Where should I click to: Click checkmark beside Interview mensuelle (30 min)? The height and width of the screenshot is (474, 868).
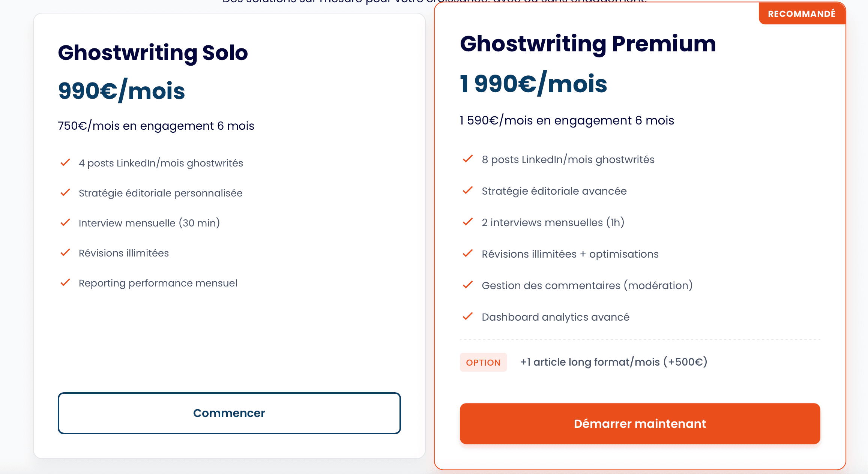[65, 223]
